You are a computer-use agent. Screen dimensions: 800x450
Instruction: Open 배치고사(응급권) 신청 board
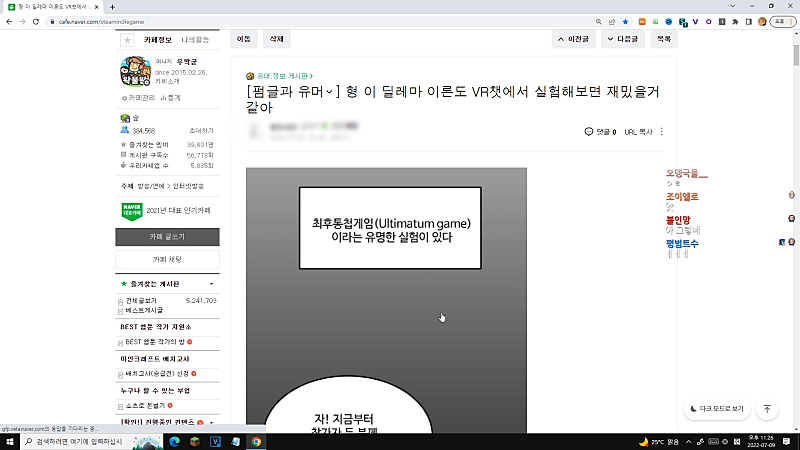(x=157, y=374)
